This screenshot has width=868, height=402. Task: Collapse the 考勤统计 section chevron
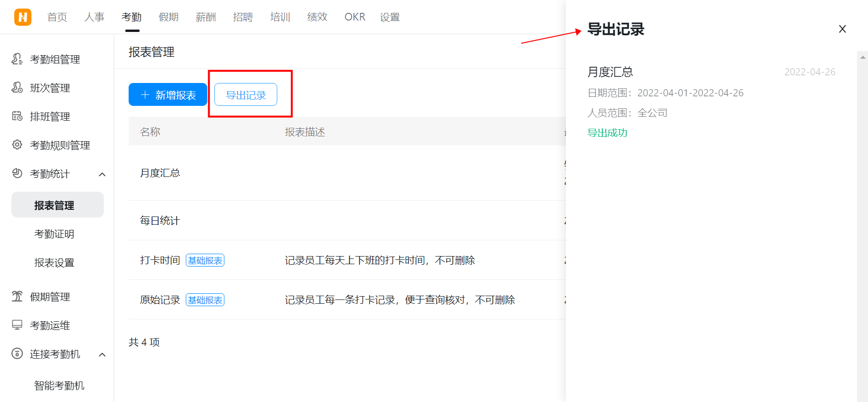click(102, 174)
